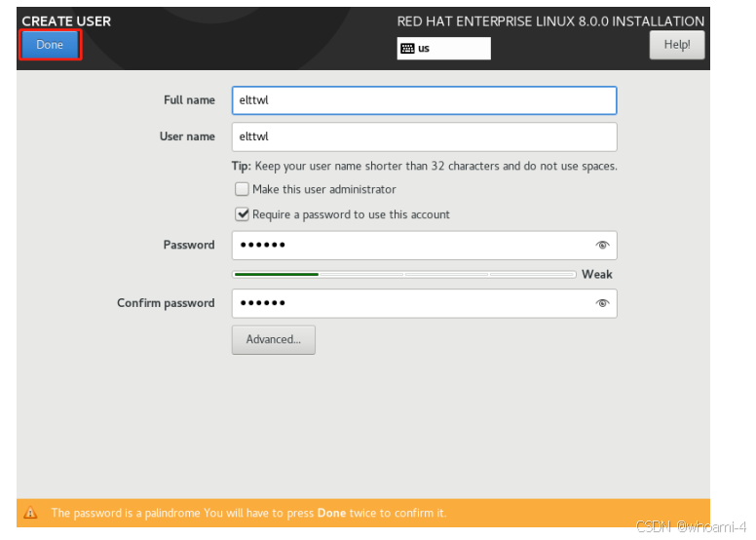Reveal password with Password field eye icon
This screenshot has height=540, width=756.
pyautogui.click(x=602, y=246)
